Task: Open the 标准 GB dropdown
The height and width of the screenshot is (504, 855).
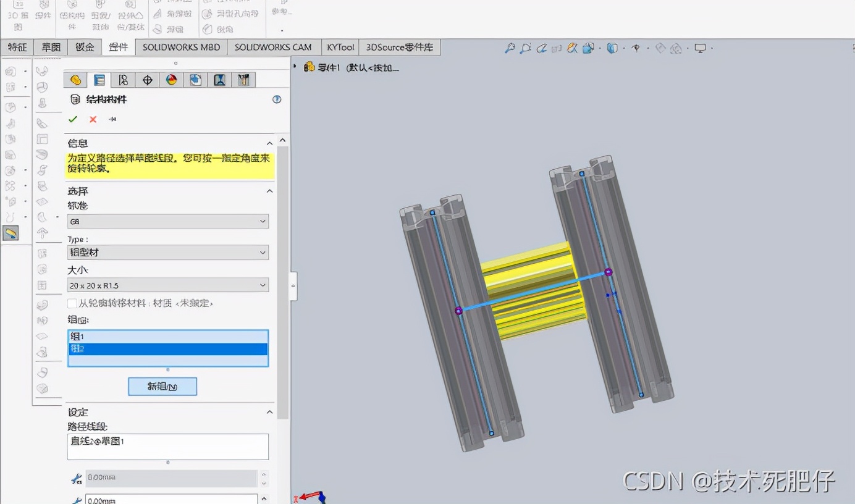Action: [x=167, y=221]
